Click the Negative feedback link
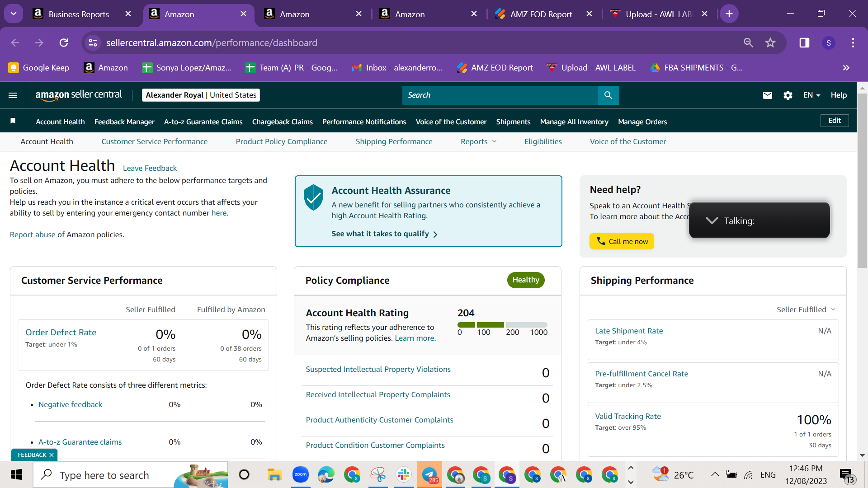This screenshot has width=868, height=488. click(70, 404)
